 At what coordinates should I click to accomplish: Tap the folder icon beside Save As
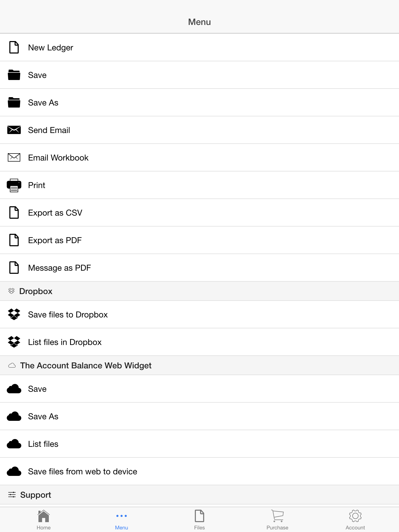coord(14,102)
